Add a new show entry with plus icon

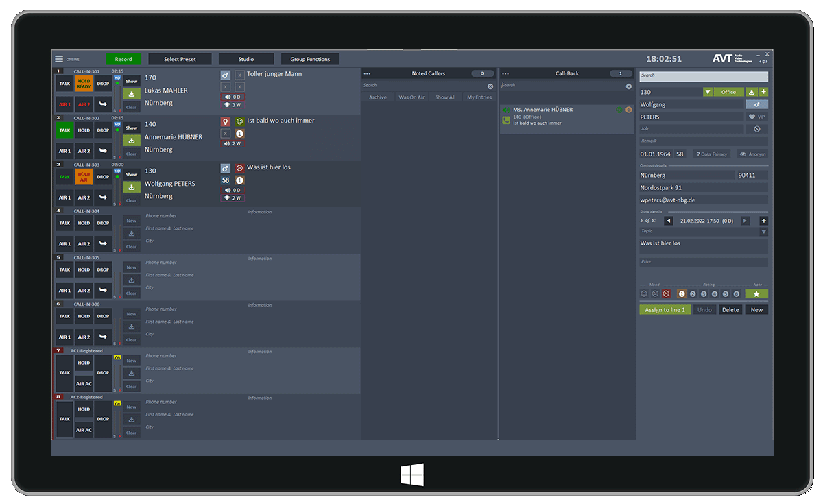[x=763, y=221]
